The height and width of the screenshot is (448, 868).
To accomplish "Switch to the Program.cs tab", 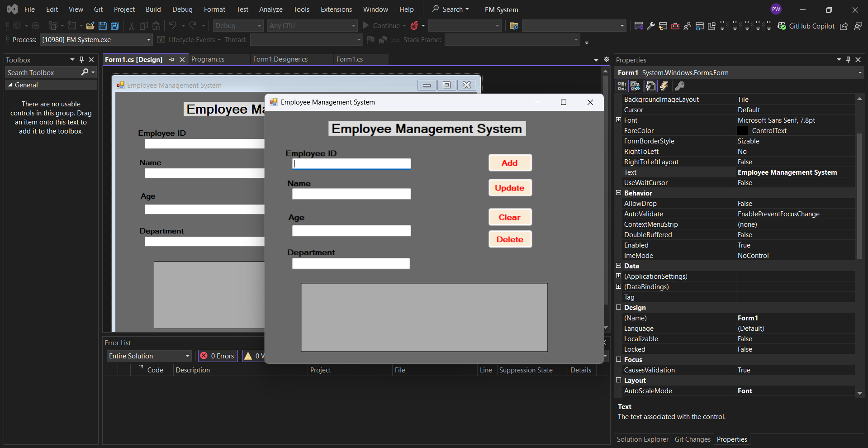I will pos(208,59).
